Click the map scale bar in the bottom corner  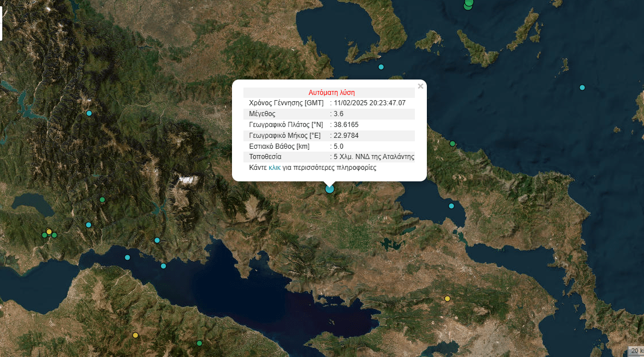pos(635,350)
